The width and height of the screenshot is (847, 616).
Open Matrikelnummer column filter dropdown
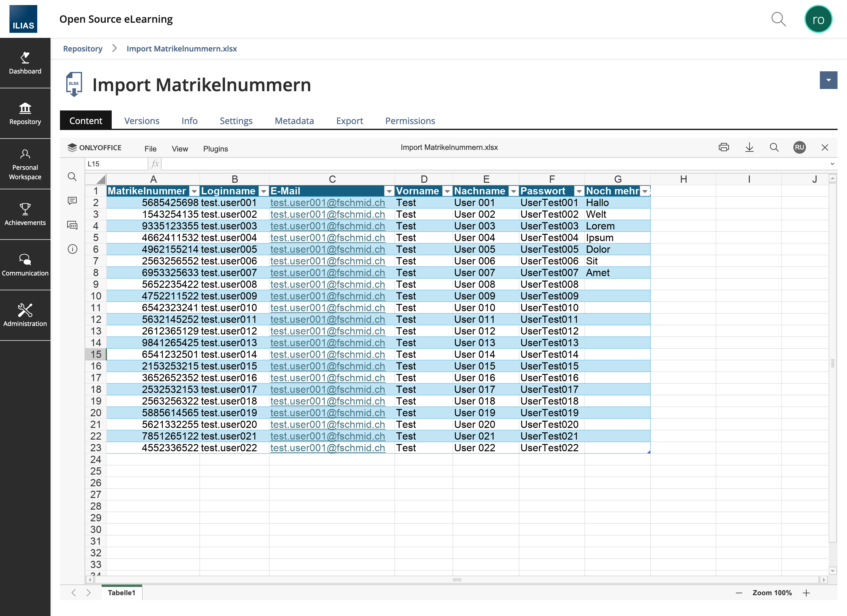[x=194, y=191]
